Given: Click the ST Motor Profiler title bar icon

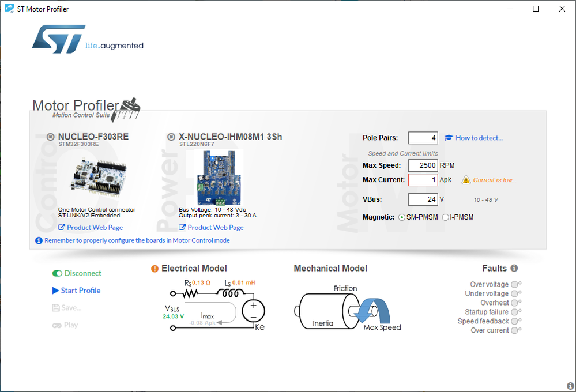Looking at the screenshot, I should (10, 9).
